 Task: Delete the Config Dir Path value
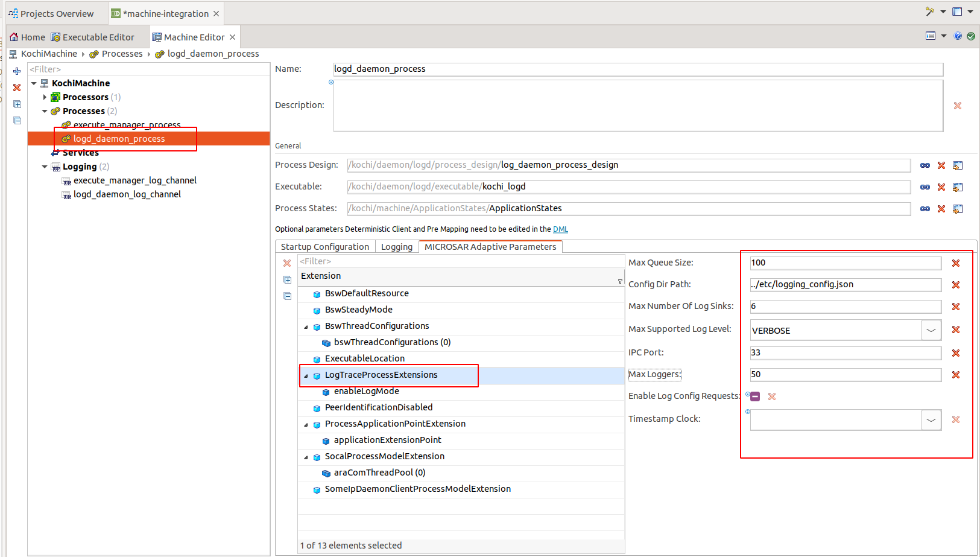(956, 285)
